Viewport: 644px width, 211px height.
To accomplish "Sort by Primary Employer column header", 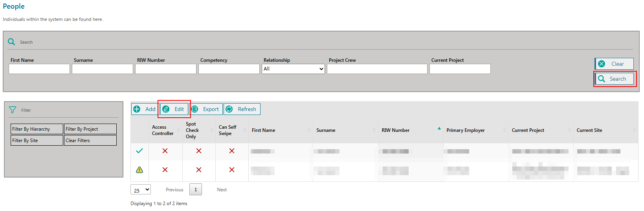I will [x=466, y=130].
